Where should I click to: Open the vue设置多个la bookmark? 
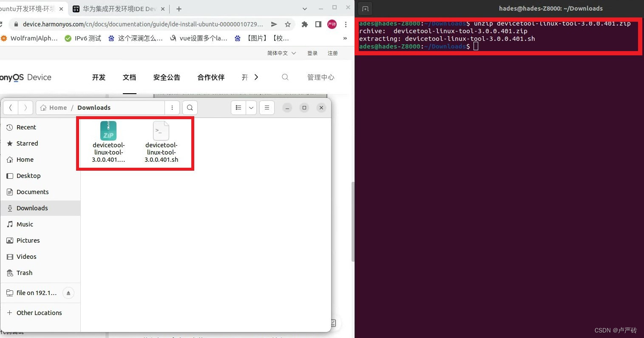click(199, 38)
